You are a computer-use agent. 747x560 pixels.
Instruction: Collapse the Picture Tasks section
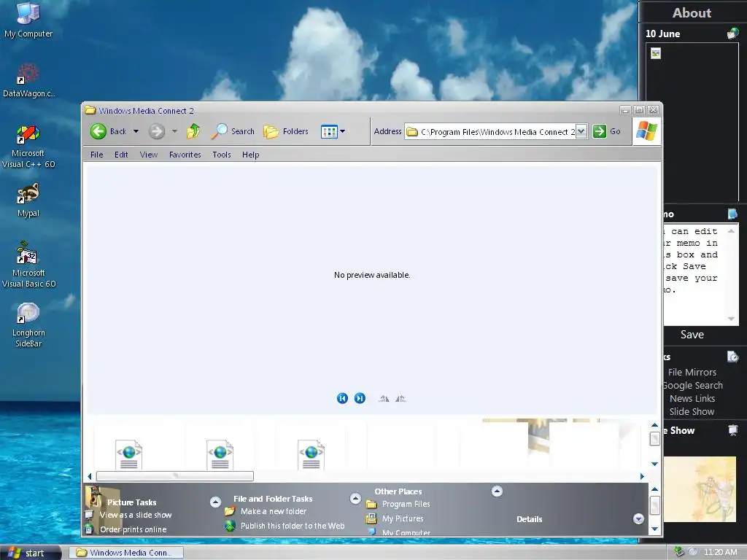tap(215, 502)
